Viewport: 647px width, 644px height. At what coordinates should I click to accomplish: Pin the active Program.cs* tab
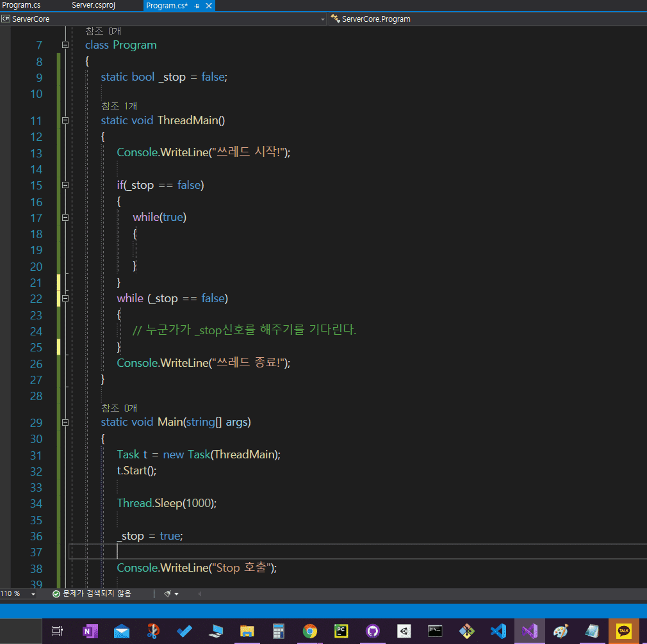point(197,6)
